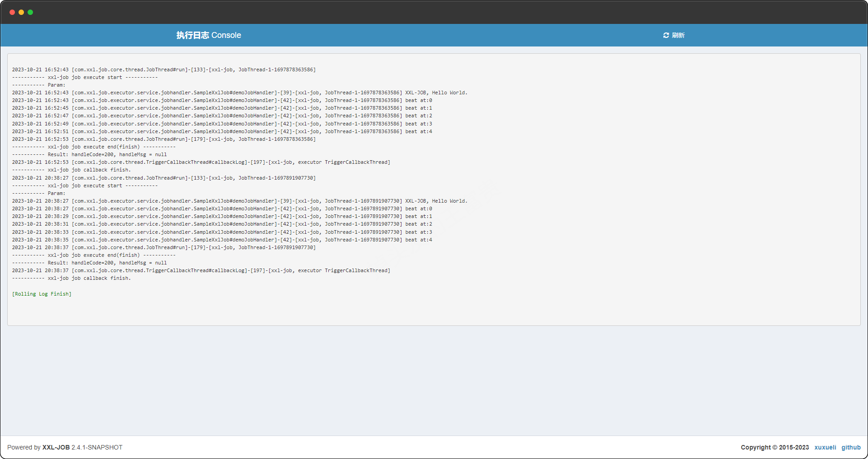This screenshot has width=868, height=459.
Task: Open the xuxueli link in footer
Action: click(825, 447)
